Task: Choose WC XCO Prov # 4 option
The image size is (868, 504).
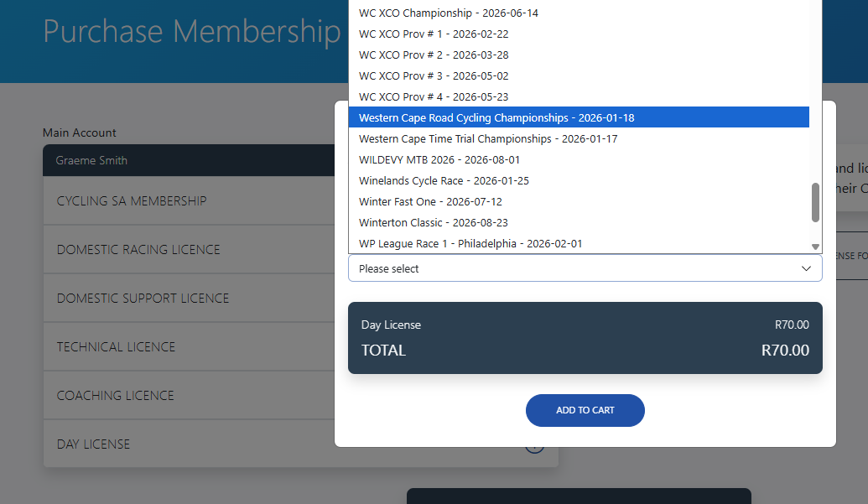Action: pos(434,96)
